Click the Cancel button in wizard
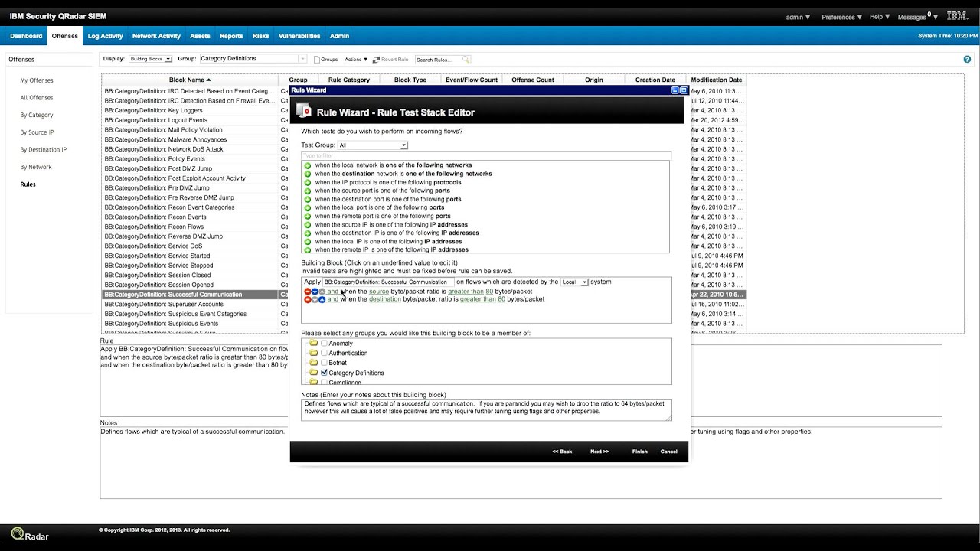Screen dimensions: 980x551 tap(669, 452)
